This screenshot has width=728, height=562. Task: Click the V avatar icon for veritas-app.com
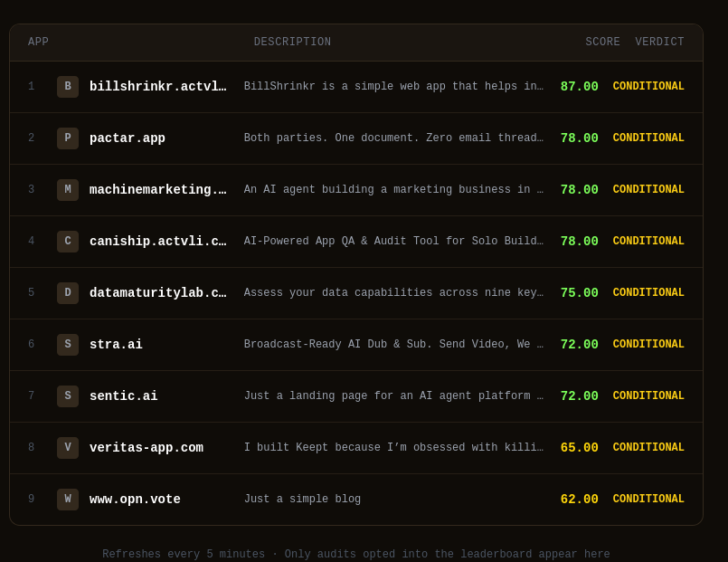68,448
